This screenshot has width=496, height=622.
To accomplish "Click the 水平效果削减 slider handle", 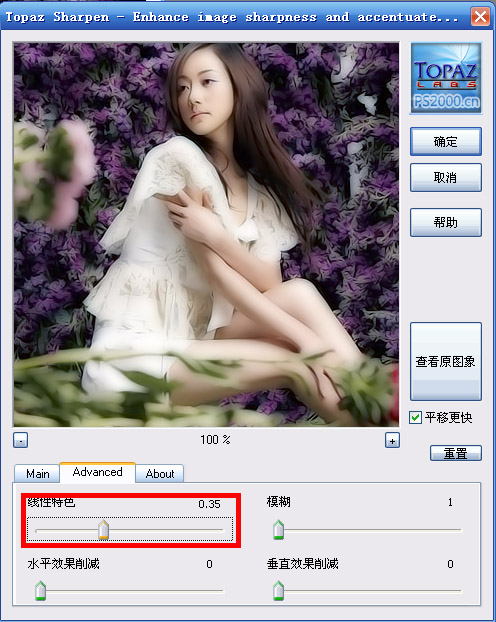I will coord(40,591).
